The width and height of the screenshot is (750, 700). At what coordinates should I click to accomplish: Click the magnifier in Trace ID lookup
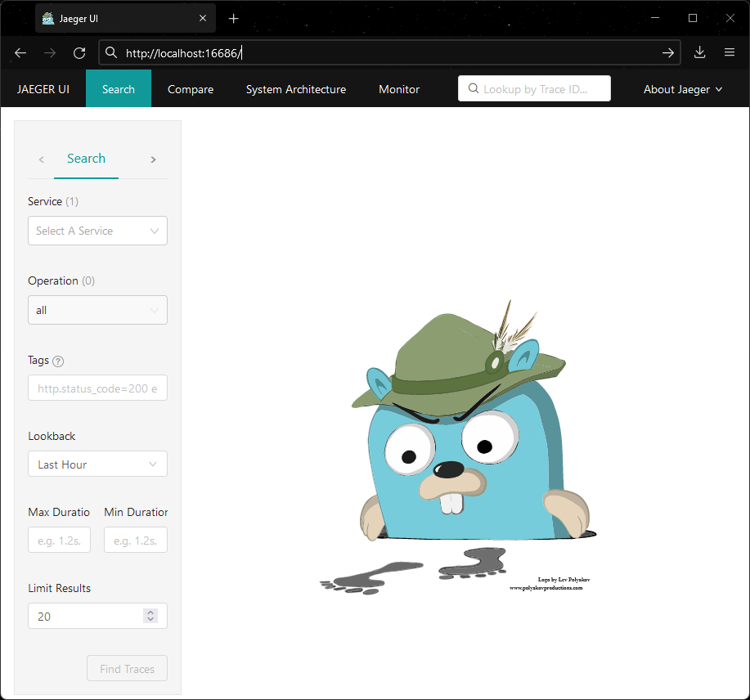pos(473,88)
